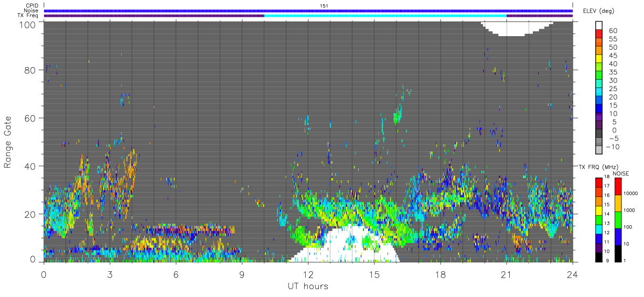The width and height of the screenshot is (644, 297).
Task: Click y-axis Range Gate tick 20
Action: 30,214
